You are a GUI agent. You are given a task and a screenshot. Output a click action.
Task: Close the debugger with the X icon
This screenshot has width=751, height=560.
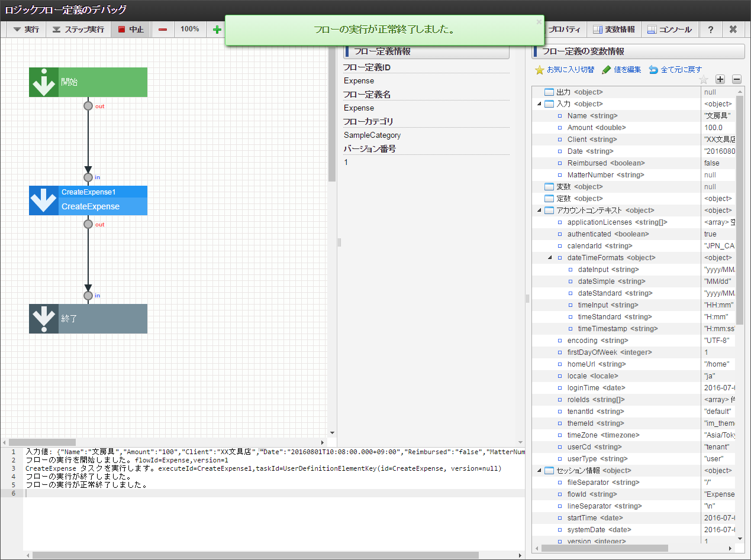pos(733,29)
